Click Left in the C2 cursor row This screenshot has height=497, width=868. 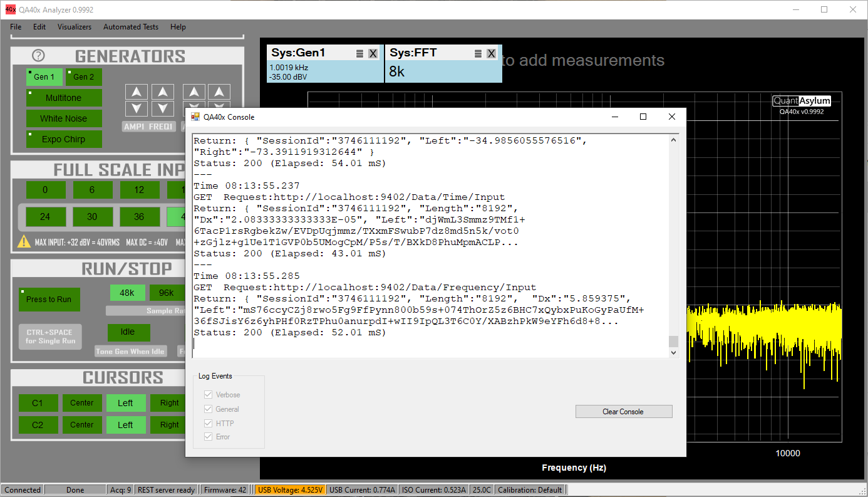click(x=126, y=425)
